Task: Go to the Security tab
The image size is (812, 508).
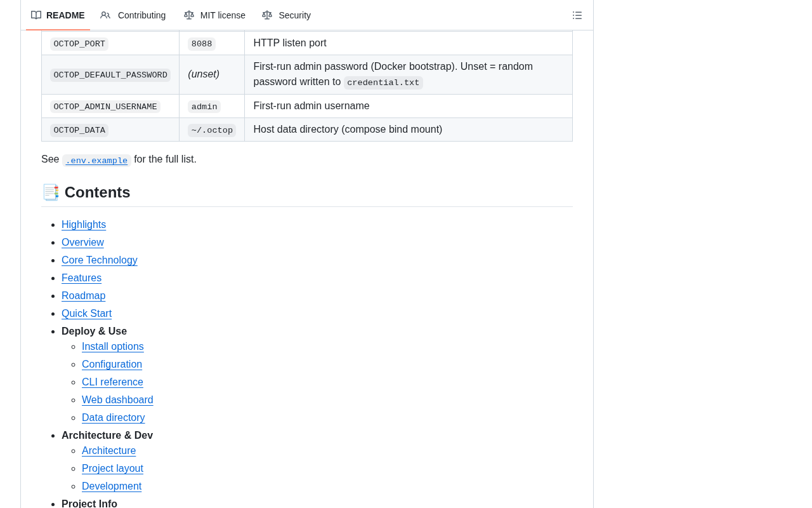Action: (x=286, y=15)
